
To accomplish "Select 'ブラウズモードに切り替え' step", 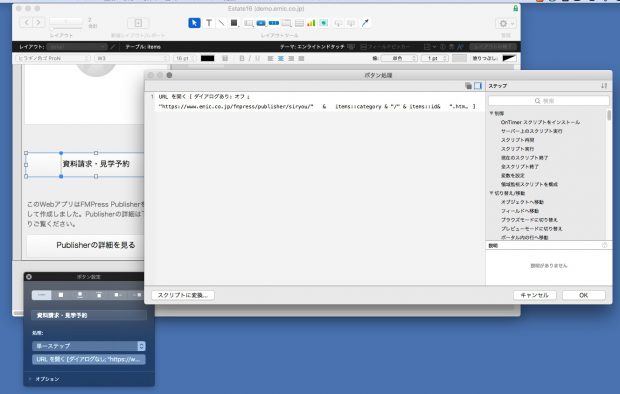I will [529, 220].
